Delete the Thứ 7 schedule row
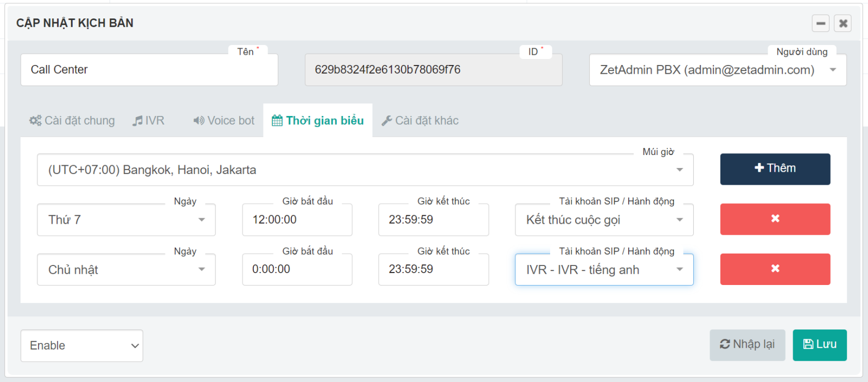 pos(775,219)
